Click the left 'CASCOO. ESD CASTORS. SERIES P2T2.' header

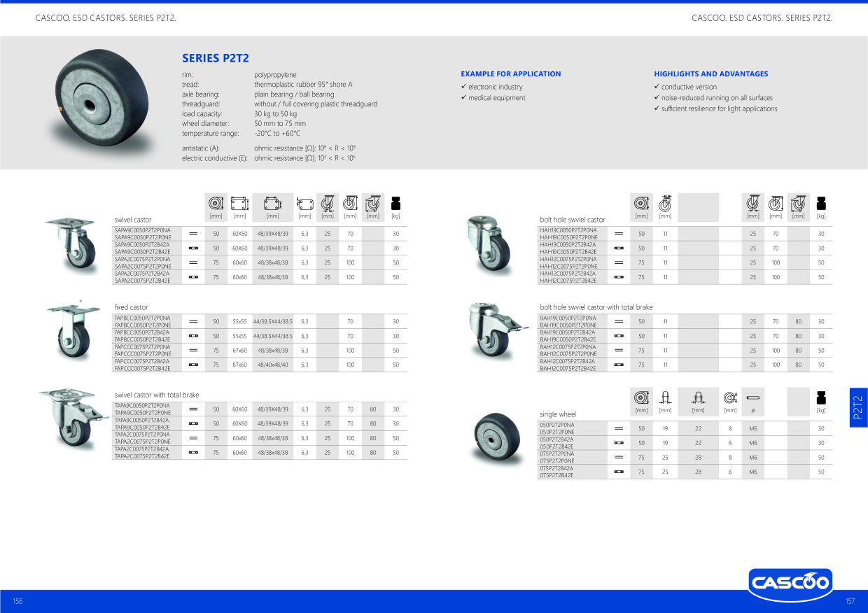106,17
